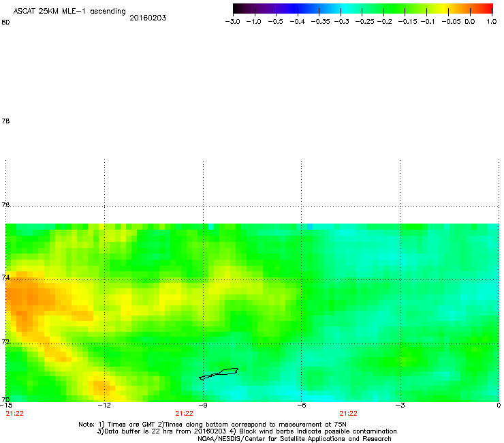Screen dimensions: 504x443
Task: Select the -0.1 colorbar label
Action: pos(428,22)
